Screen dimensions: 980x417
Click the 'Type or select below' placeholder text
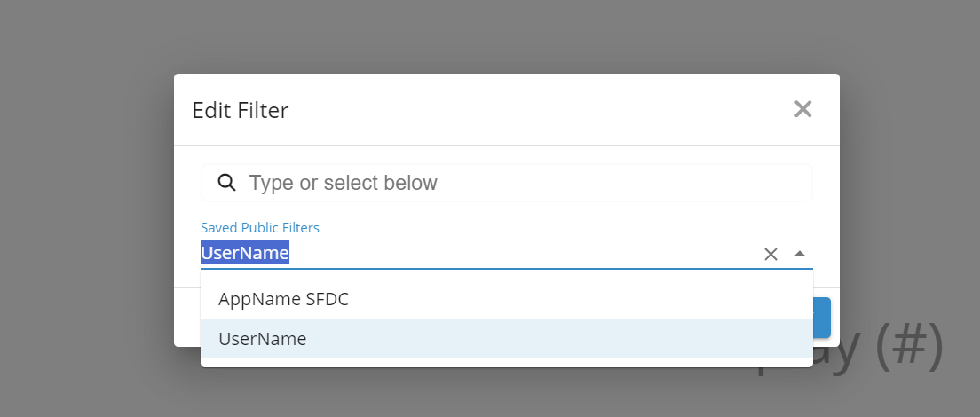pyautogui.click(x=344, y=183)
